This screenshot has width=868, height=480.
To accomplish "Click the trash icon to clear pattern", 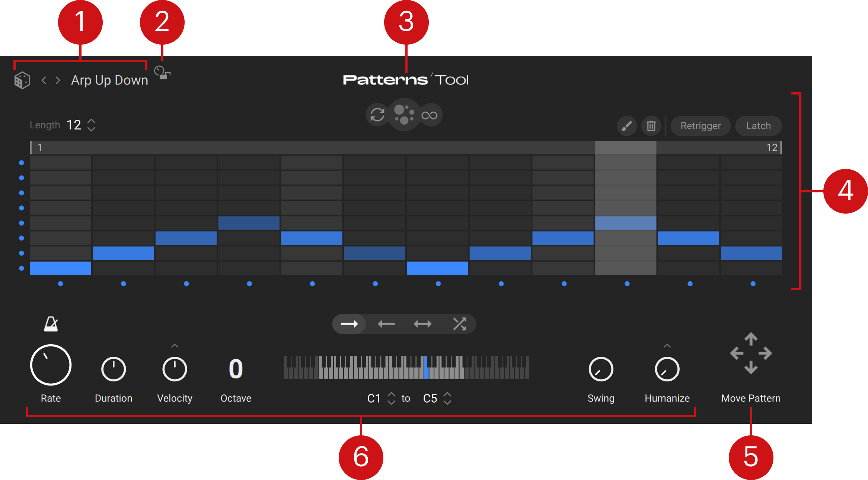I will pos(651,126).
